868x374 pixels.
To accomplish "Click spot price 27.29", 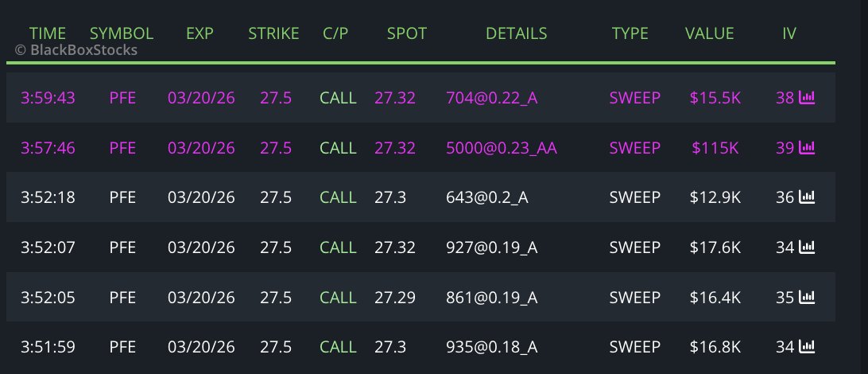I will pyautogui.click(x=395, y=298).
